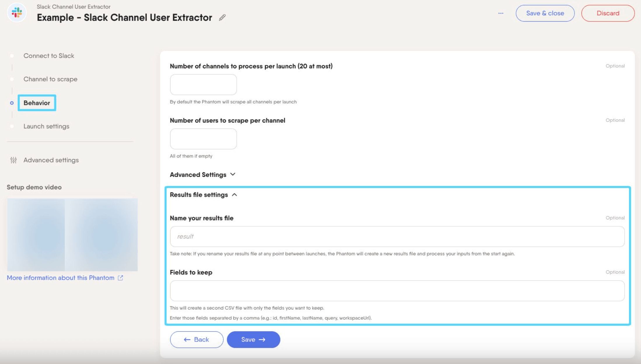Viewport: 641px width, 364px height.
Task: Go to Connect to Slack step
Action: (49, 56)
